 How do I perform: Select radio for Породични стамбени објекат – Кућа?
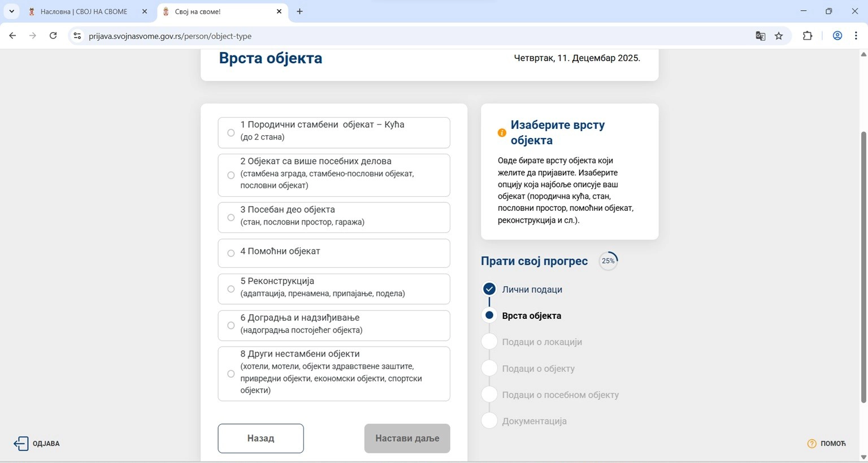pos(231,133)
